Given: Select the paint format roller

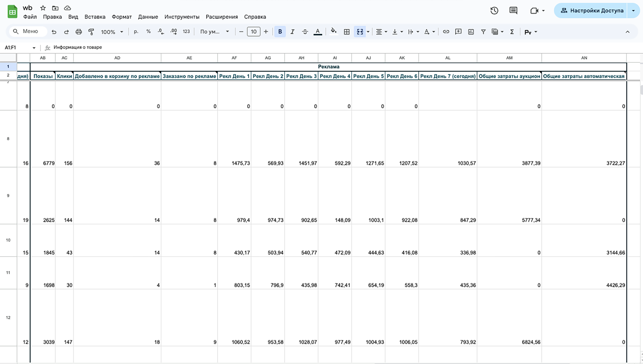Looking at the screenshot, I should point(91,32).
